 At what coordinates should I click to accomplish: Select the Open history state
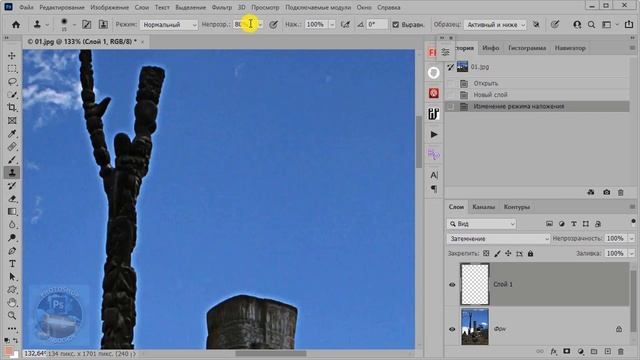[x=537, y=83]
